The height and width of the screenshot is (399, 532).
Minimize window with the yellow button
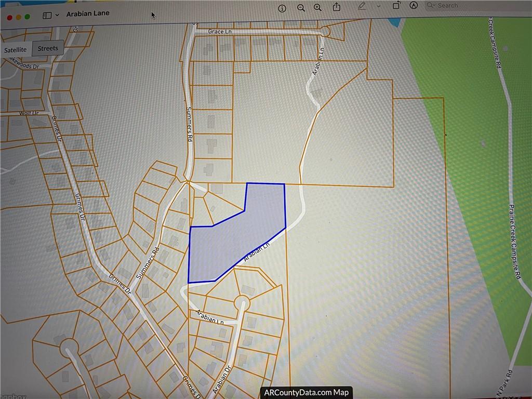19,17
